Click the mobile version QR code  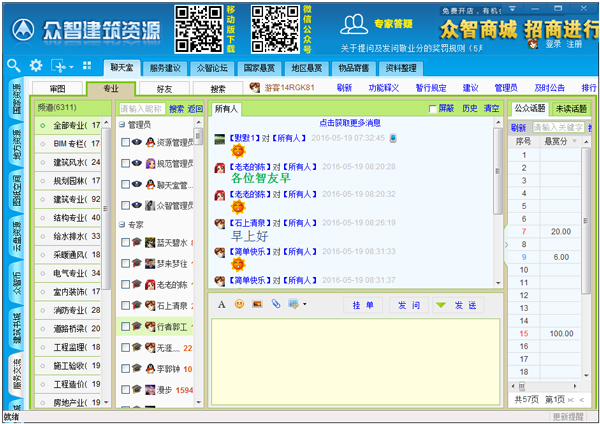pos(199,29)
